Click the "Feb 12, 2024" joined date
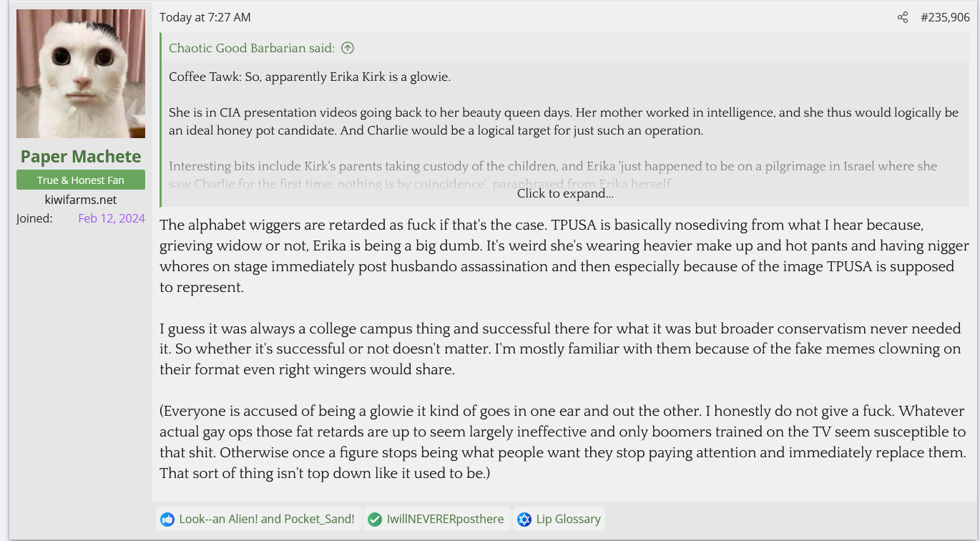The height and width of the screenshot is (541, 980). tap(112, 219)
